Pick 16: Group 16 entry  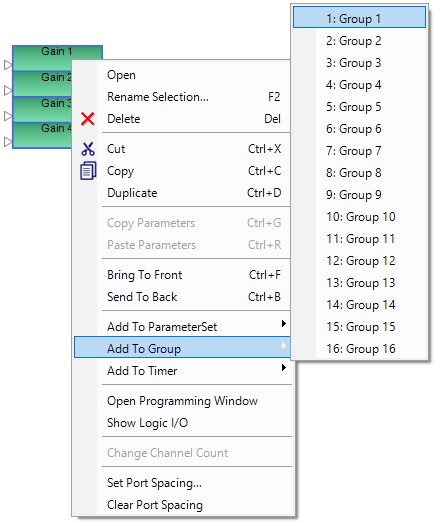click(360, 349)
